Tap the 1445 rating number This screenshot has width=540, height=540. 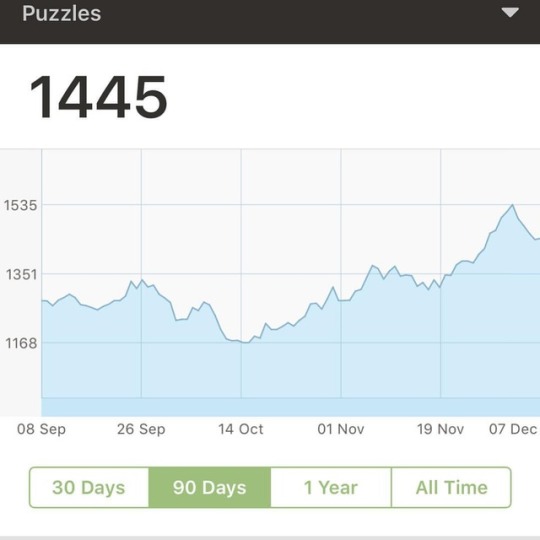[x=98, y=97]
